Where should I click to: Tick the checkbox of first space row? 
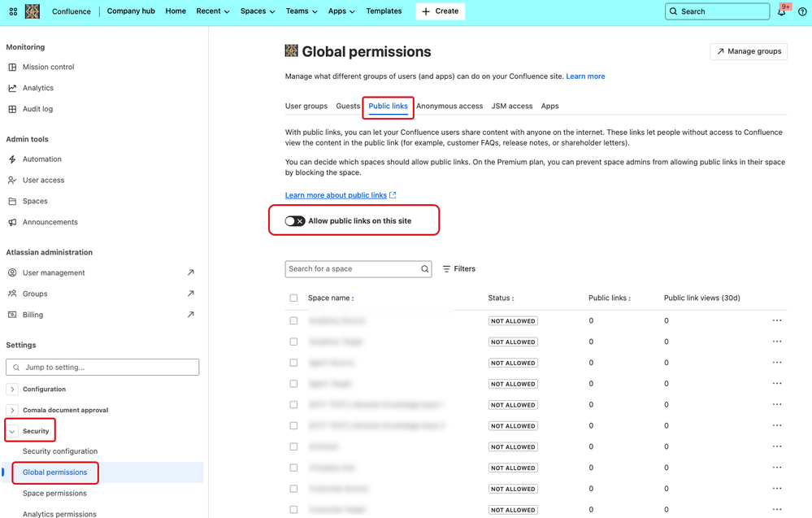tap(293, 320)
